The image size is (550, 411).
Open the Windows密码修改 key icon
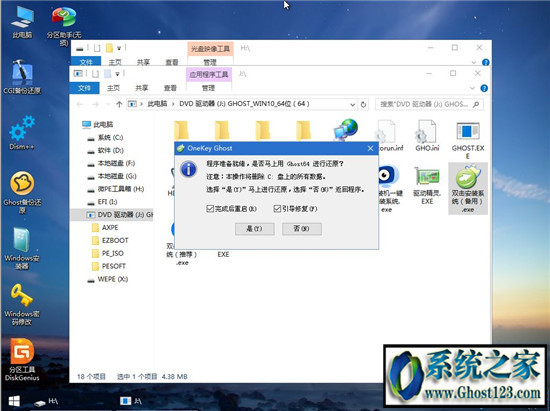coord(22,304)
